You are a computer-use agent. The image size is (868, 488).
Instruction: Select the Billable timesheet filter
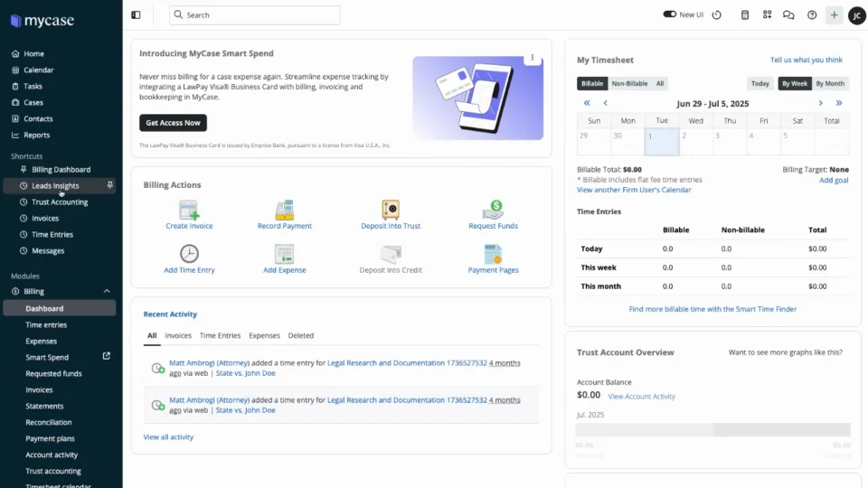coord(591,83)
